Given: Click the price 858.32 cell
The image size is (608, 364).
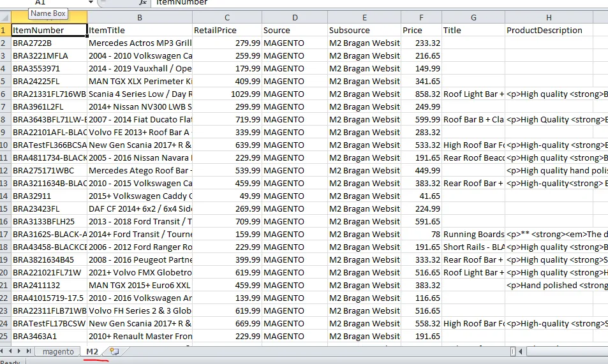Looking at the screenshot, I should (421, 94).
